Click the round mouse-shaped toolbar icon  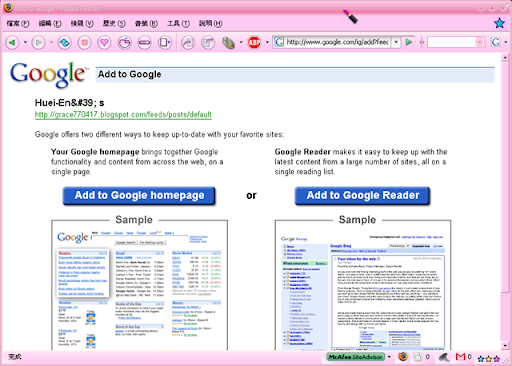[x=125, y=43]
